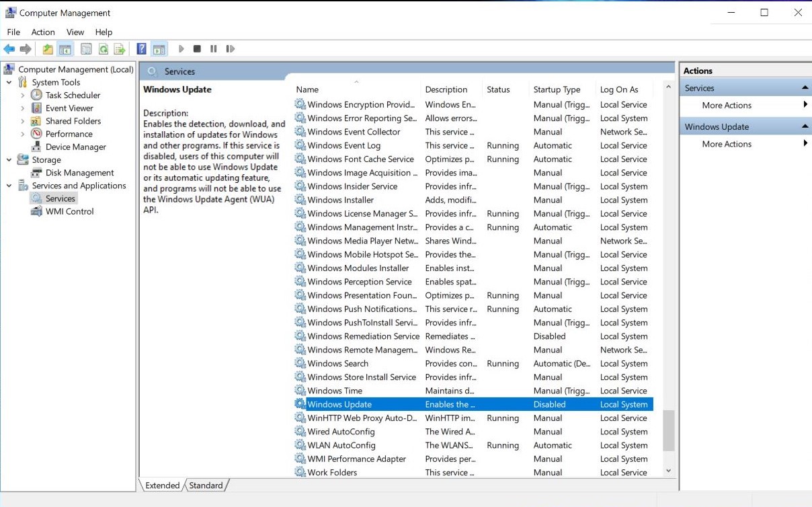Collapse the System Tools node
The width and height of the screenshot is (812, 507).
(x=9, y=83)
